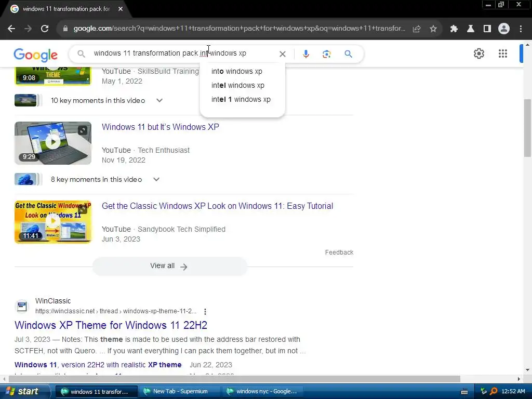Submit search with the magnifier button
The image size is (532, 399).
pos(348,54)
